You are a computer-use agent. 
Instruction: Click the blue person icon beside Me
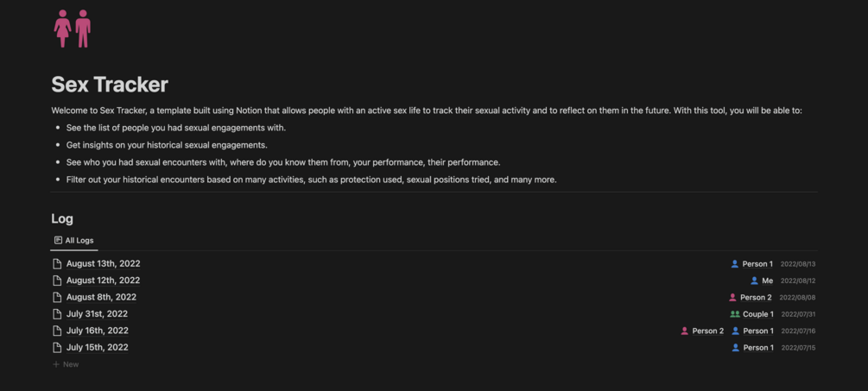(x=754, y=281)
